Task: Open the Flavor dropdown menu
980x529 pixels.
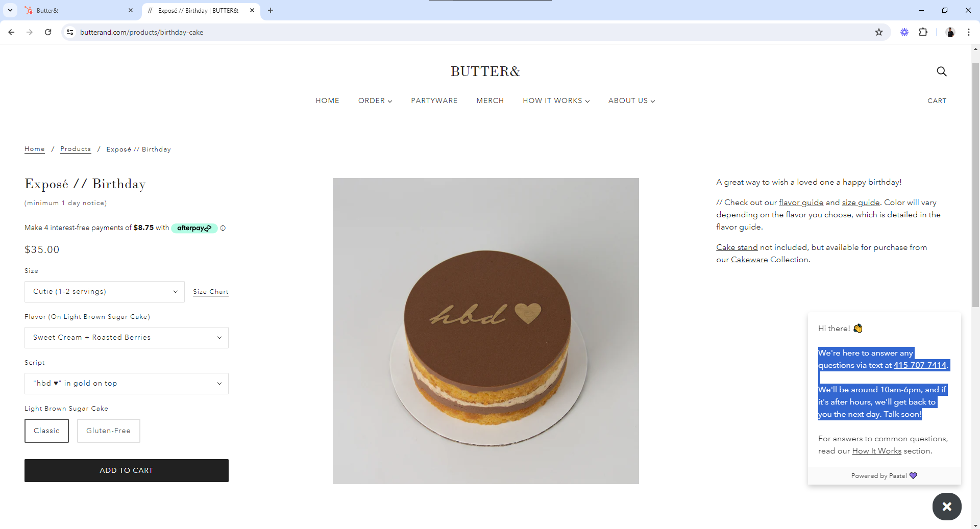Action: (127, 338)
